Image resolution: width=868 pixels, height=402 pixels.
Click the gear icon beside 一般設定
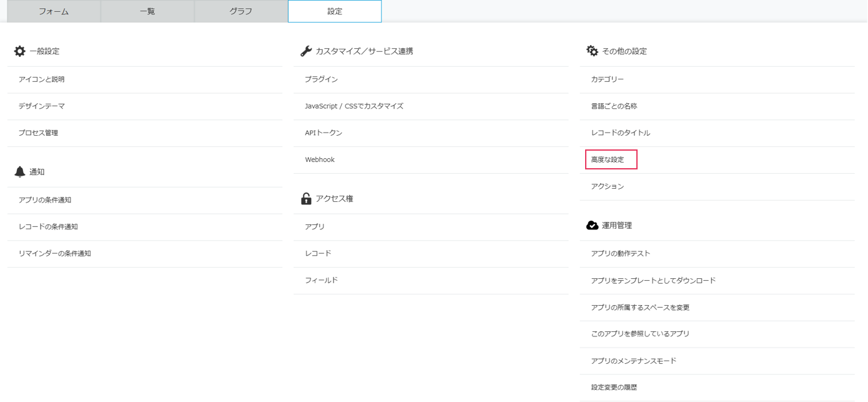click(x=20, y=51)
